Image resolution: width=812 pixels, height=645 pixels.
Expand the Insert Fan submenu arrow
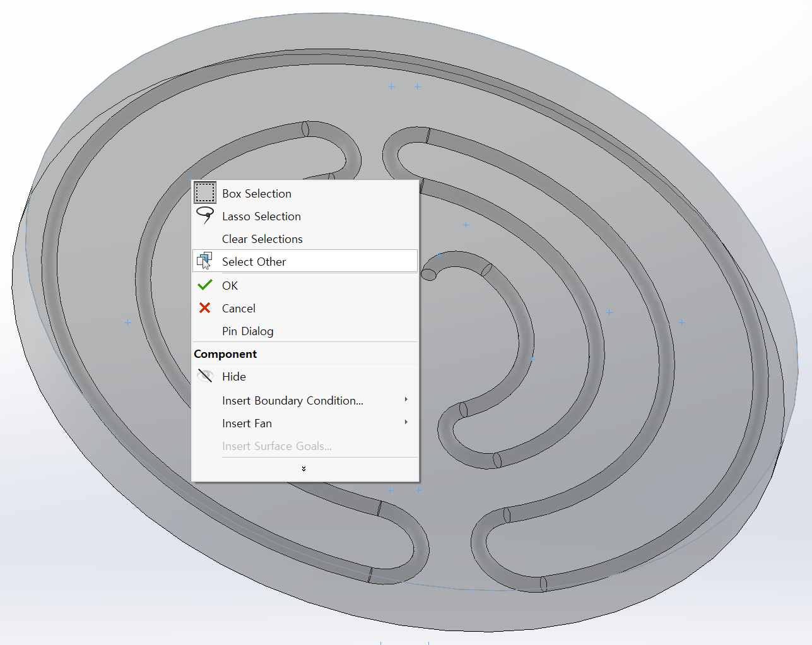pos(406,422)
